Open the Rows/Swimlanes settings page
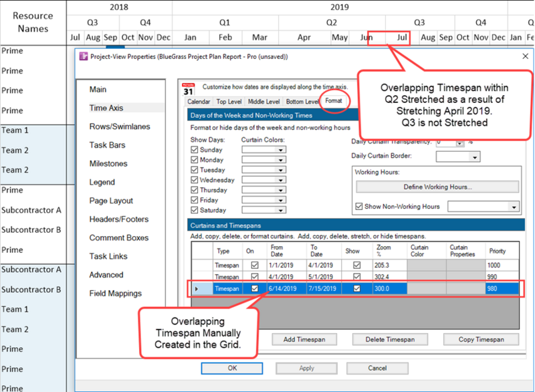 click(120, 126)
